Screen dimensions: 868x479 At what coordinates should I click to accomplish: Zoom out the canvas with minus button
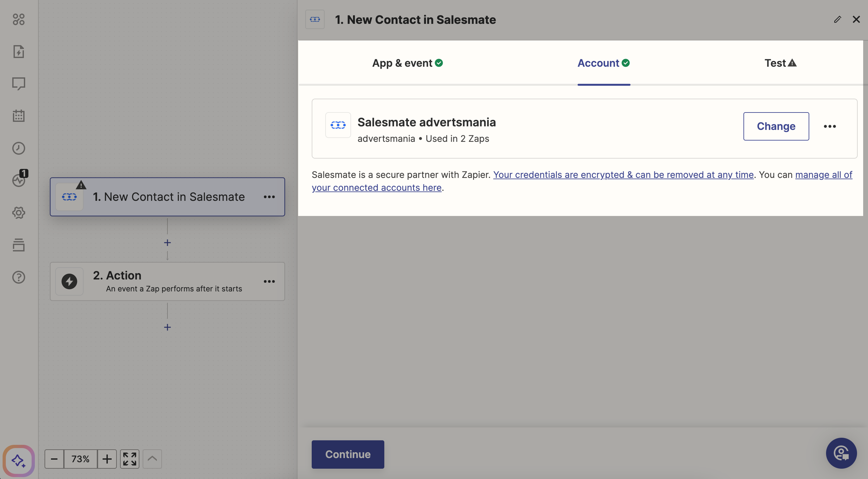point(54,459)
